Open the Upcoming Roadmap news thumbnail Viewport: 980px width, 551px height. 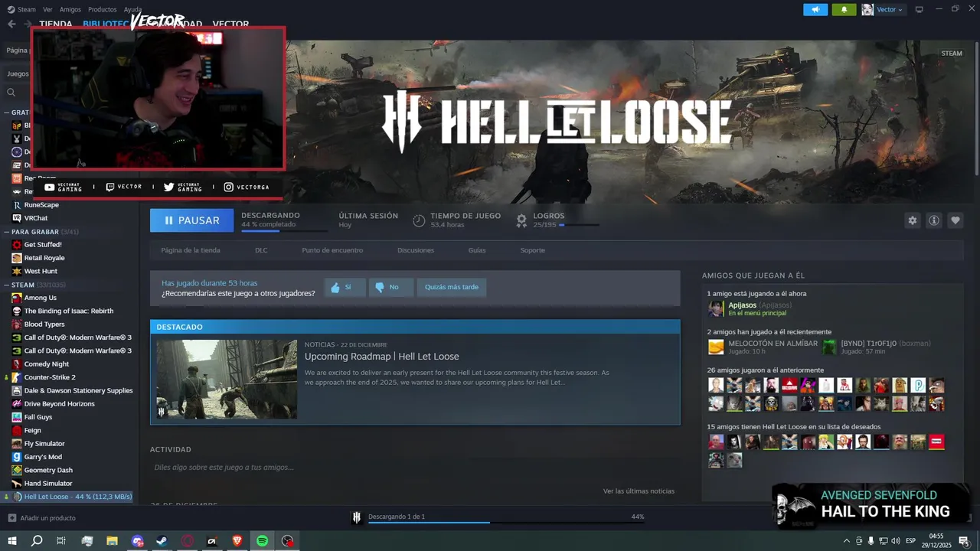click(227, 380)
